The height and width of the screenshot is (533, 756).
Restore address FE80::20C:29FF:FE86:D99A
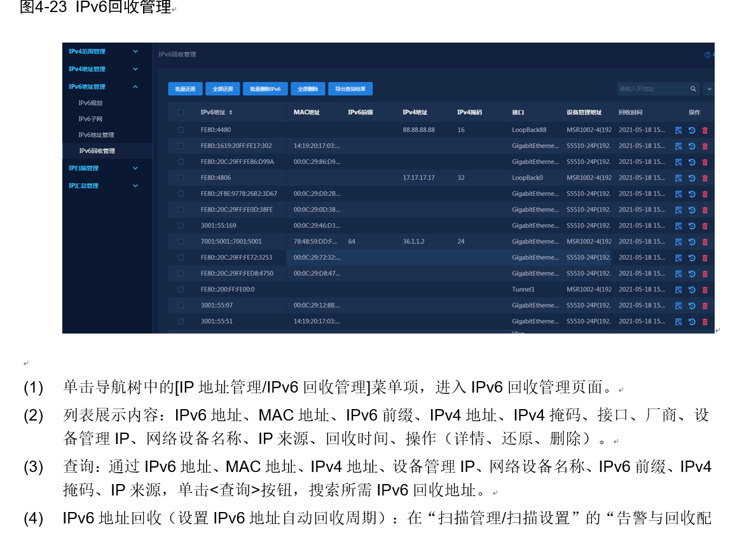click(x=692, y=162)
